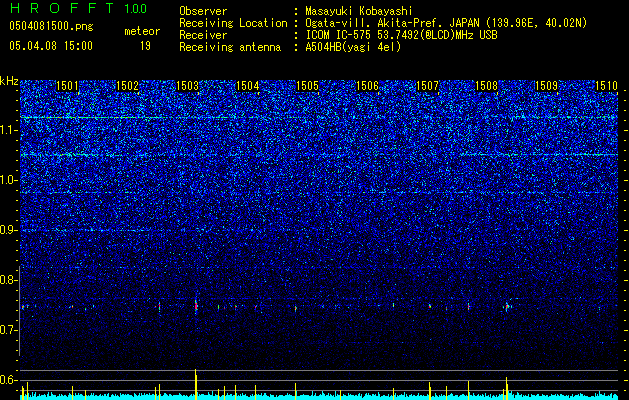The width and height of the screenshot is (629, 400).
Task: Click the 1504 time marker
Action: [x=248, y=86]
